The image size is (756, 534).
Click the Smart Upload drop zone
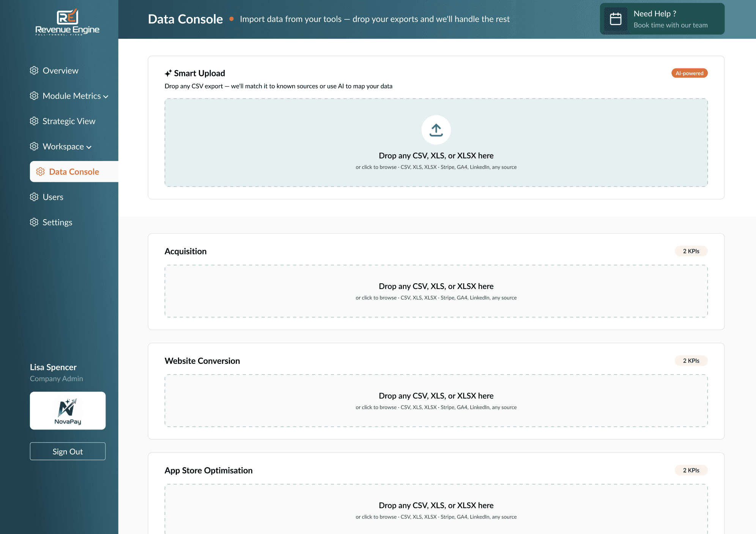(x=436, y=142)
